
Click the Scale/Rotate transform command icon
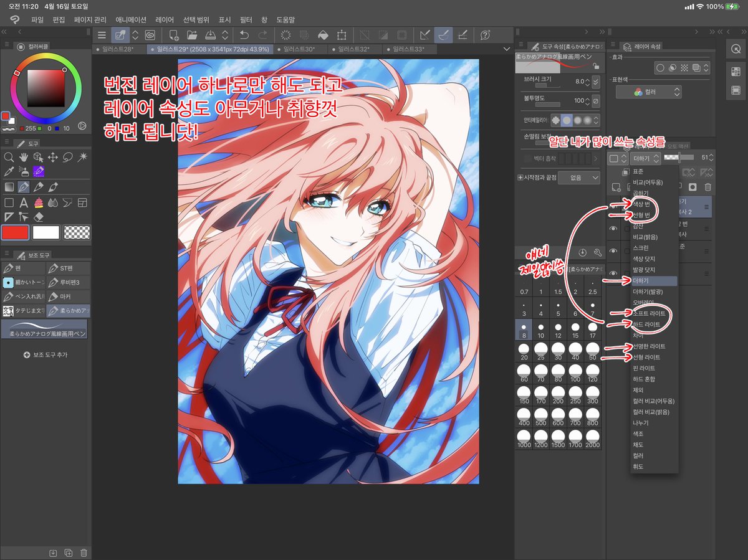pyautogui.click(x=342, y=36)
